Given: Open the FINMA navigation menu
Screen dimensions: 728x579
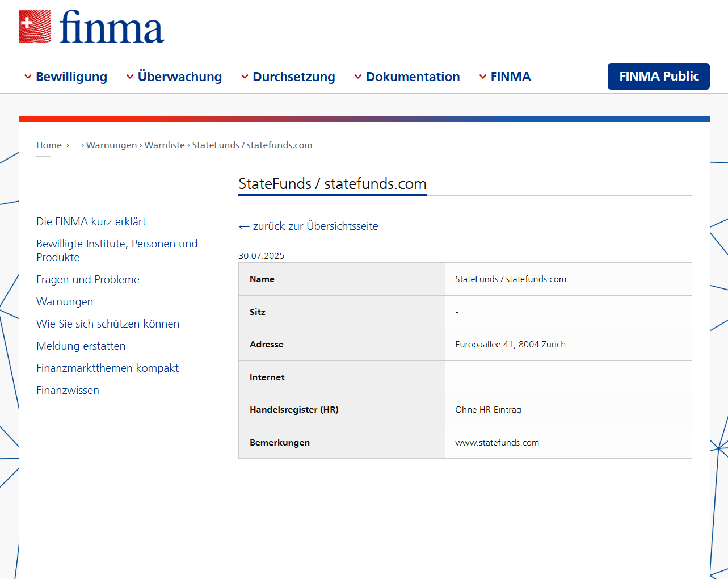Looking at the screenshot, I should coord(511,77).
